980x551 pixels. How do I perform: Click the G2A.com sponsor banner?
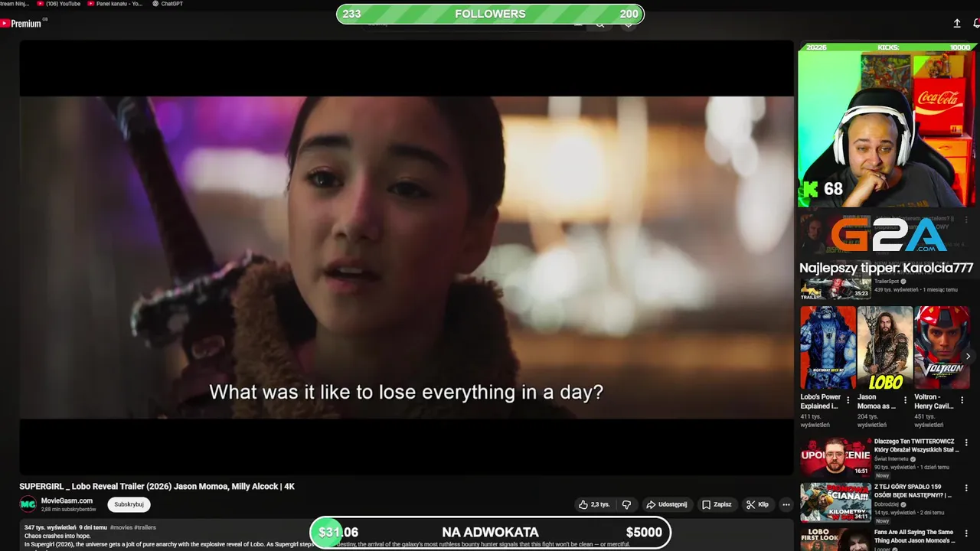pos(889,236)
